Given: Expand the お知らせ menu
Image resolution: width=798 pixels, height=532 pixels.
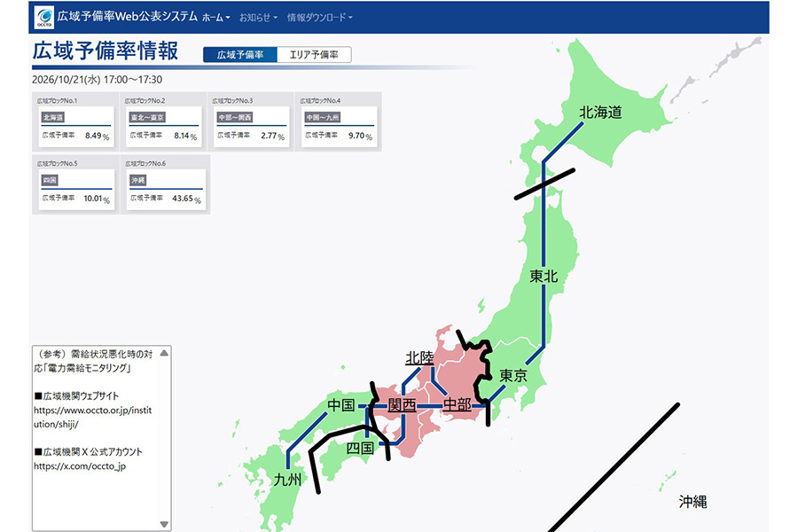Looking at the screenshot, I should tap(258, 18).
